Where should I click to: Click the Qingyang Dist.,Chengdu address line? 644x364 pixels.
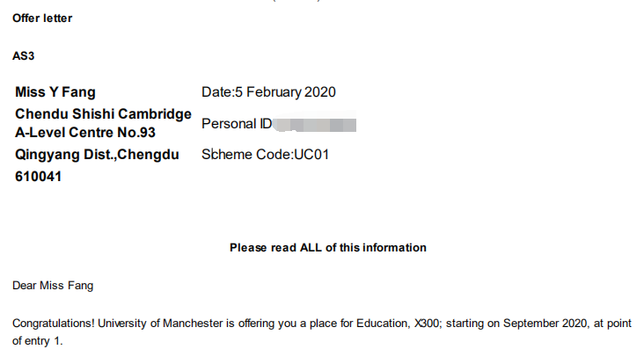[x=97, y=155]
